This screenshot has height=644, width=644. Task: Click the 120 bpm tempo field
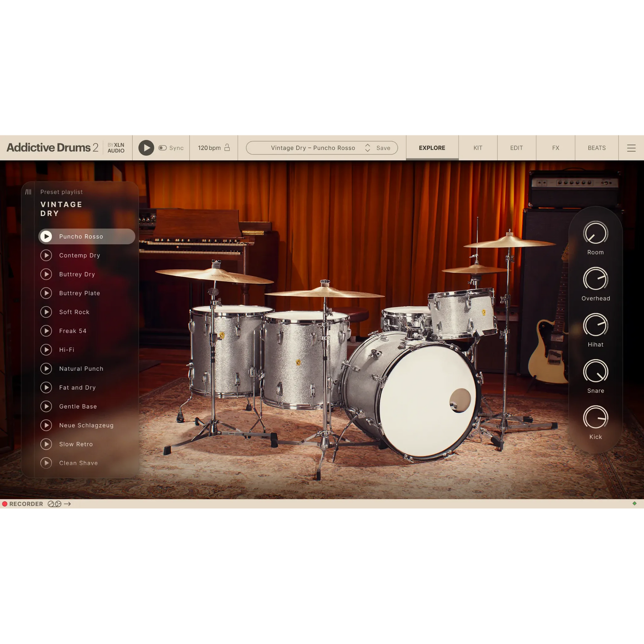pos(209,148)
